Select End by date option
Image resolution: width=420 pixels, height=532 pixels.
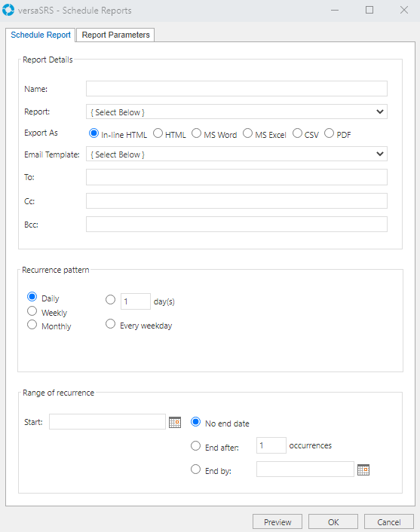pos(195,469)
